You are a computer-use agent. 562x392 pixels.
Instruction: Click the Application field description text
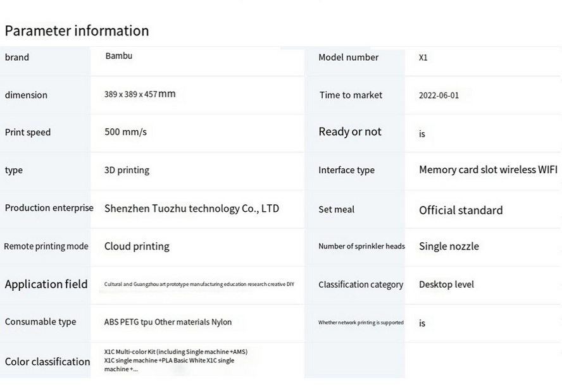199,285
